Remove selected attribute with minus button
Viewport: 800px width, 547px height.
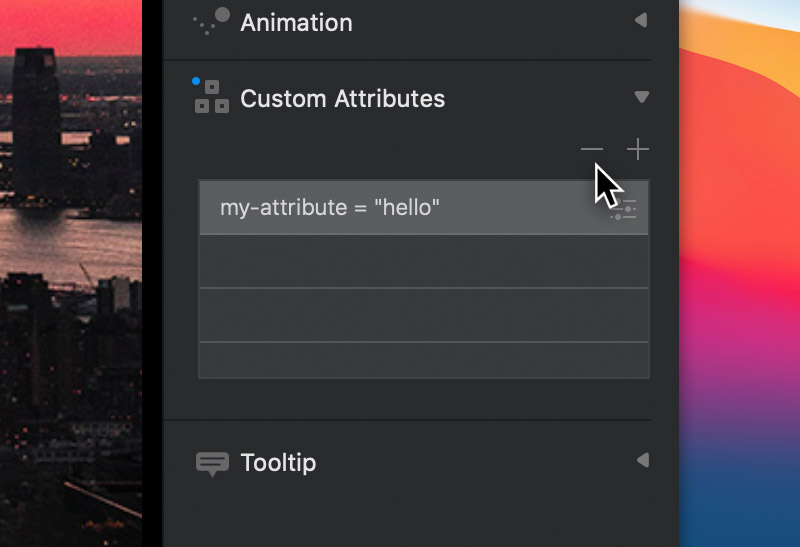click(592, 149)
